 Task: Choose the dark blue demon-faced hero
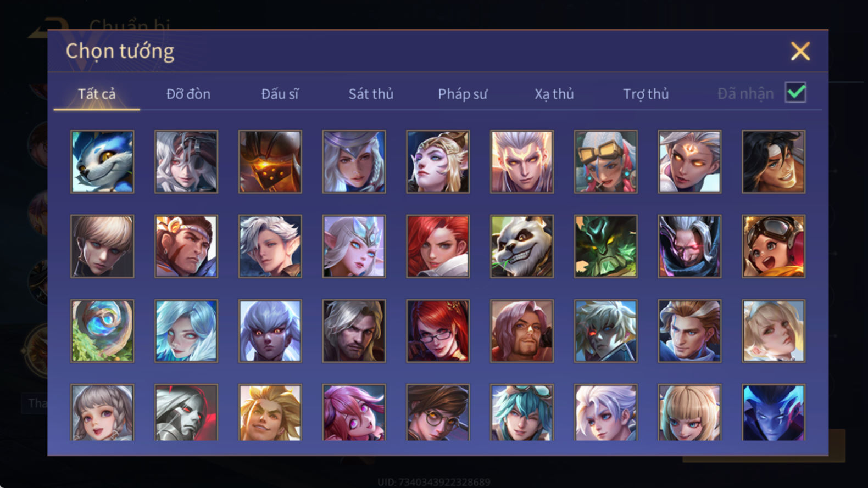[774, 412]
